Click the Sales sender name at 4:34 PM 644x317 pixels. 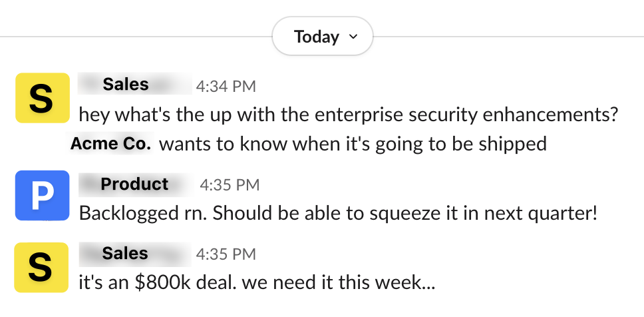click(125, 85)
